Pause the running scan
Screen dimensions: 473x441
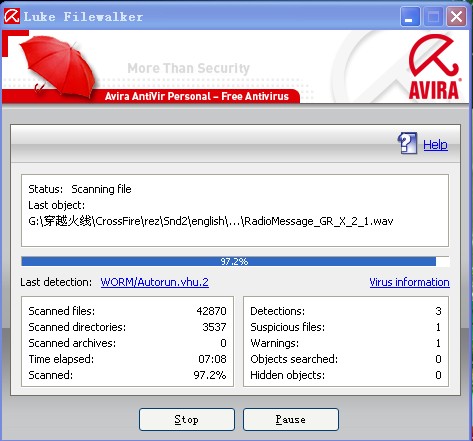(291, 419)
